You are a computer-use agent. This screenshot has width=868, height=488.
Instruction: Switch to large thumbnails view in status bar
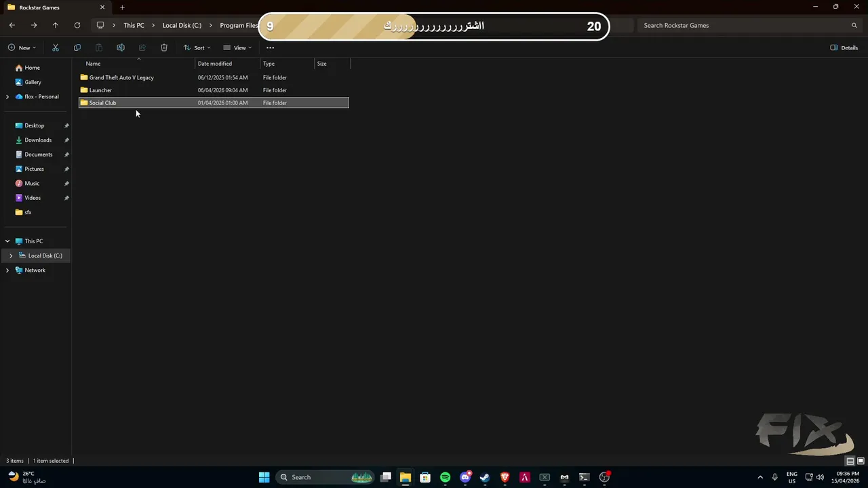860,461
